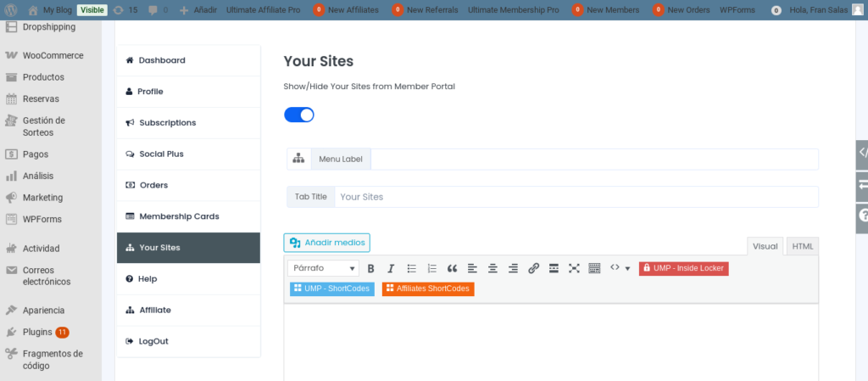Align text right
This screenshot has width=868, height=381.
[x=513, y=269]
